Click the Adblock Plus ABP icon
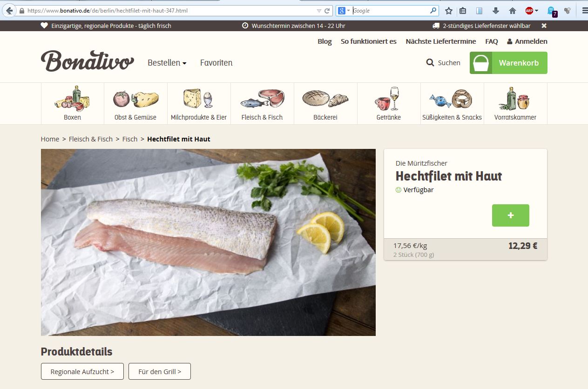Screen dimensions: 588x389 click(529, 10)
